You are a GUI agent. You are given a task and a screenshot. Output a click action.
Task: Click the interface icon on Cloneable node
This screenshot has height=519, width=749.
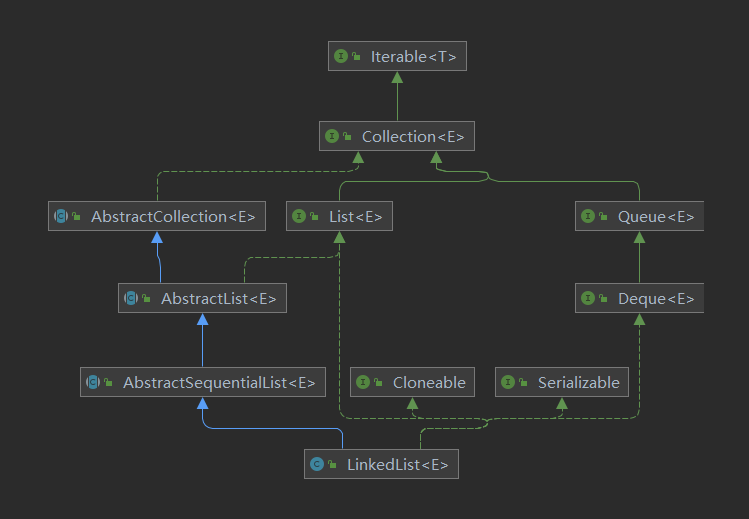(363, 382)
